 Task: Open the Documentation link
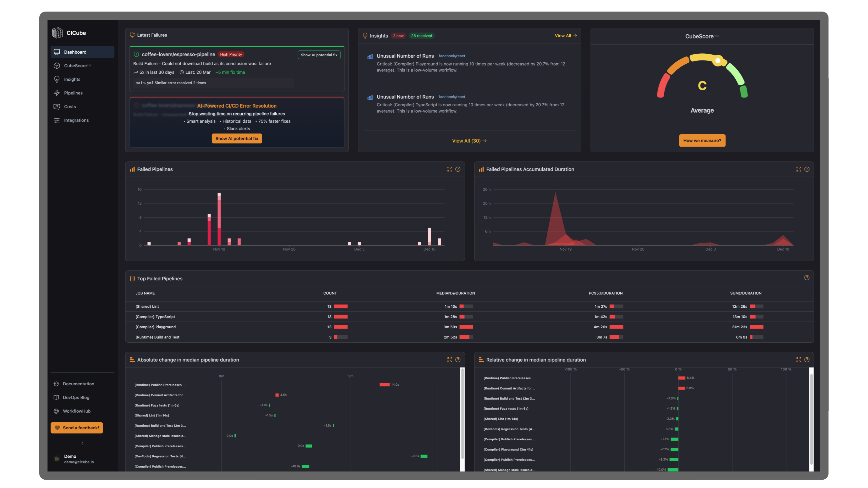coord(78,384)
